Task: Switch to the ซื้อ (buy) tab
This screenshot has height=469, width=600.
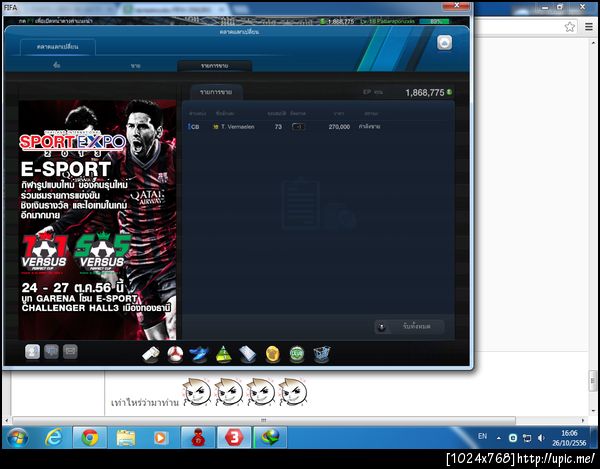Action: click(x=57, y=65)
